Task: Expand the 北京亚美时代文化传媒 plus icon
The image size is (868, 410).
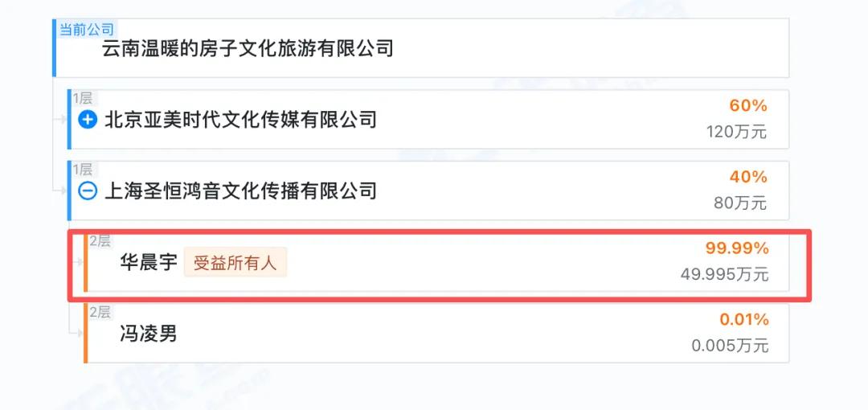Action: point(88,121)
